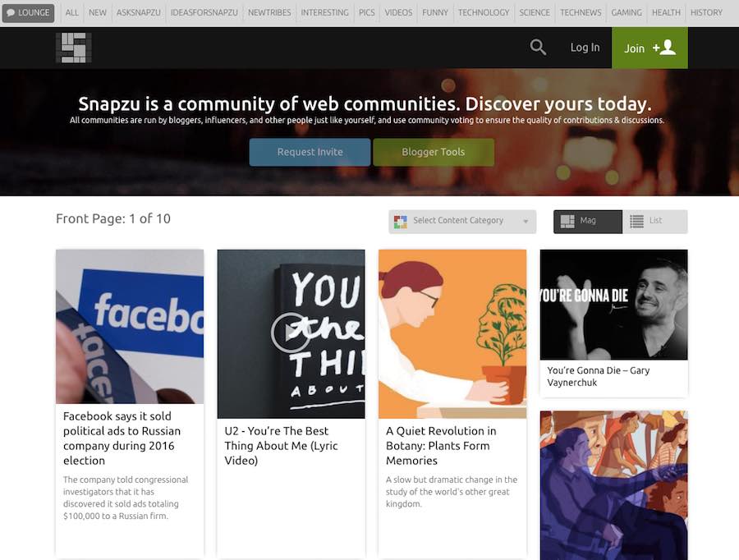Switch to Mag grid view
The height and width of the screenshot is (560, 739).
(x=588, y=221)
